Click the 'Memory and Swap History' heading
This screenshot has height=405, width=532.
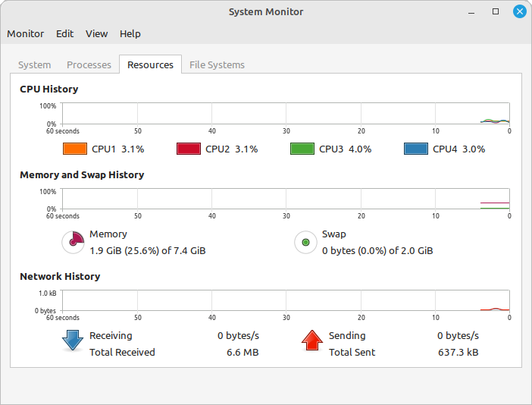(x=82, y=175)
